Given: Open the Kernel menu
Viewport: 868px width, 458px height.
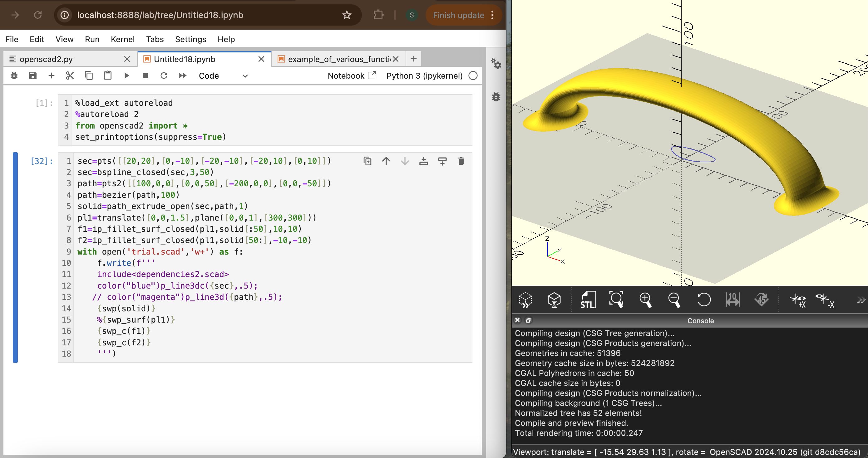Looking at the screenshot, I should coord(122,39).
